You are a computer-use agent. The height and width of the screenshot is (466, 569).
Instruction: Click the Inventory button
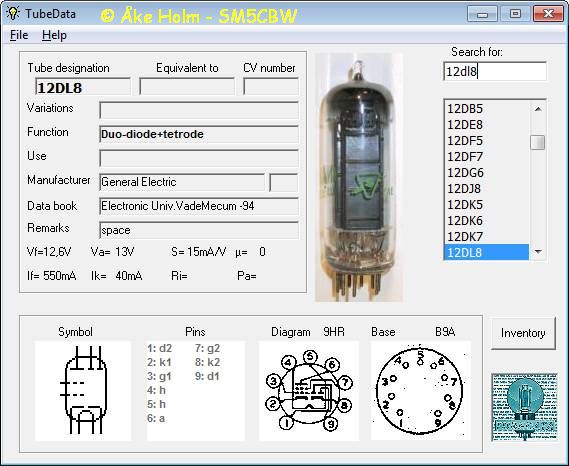click(523, 333)
